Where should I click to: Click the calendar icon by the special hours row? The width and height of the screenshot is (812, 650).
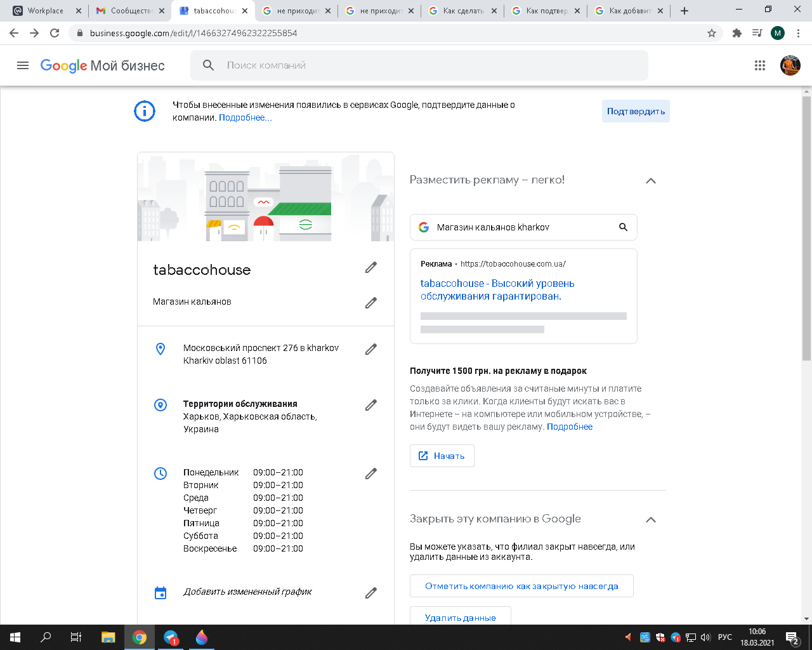tap(160, 593)
